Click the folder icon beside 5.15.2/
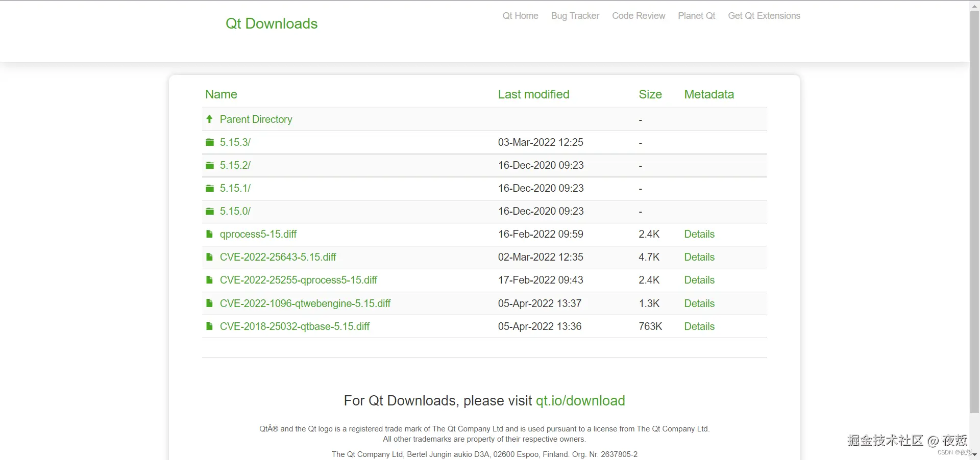The height and width of the screenshot is (460, 980). (x=209, y=165)
